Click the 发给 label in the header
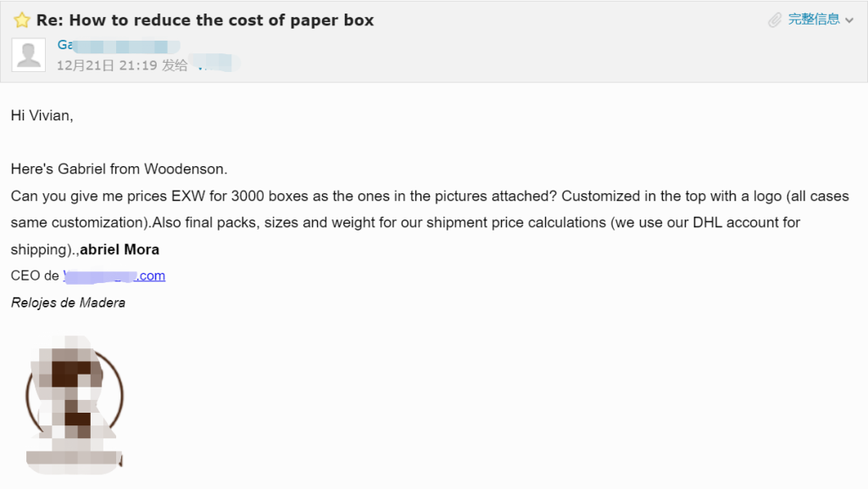This screenshot has height=489, width=868. pos(175,65)
